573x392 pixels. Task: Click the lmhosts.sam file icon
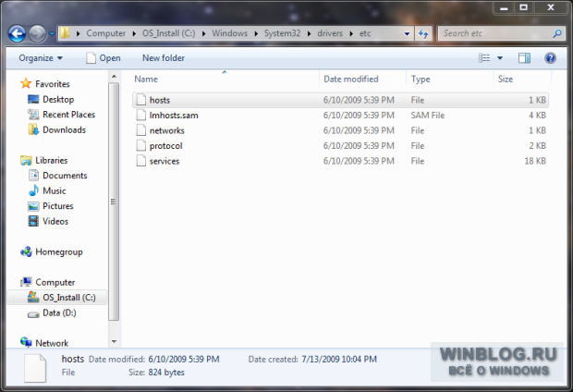[x=141, y=116]
